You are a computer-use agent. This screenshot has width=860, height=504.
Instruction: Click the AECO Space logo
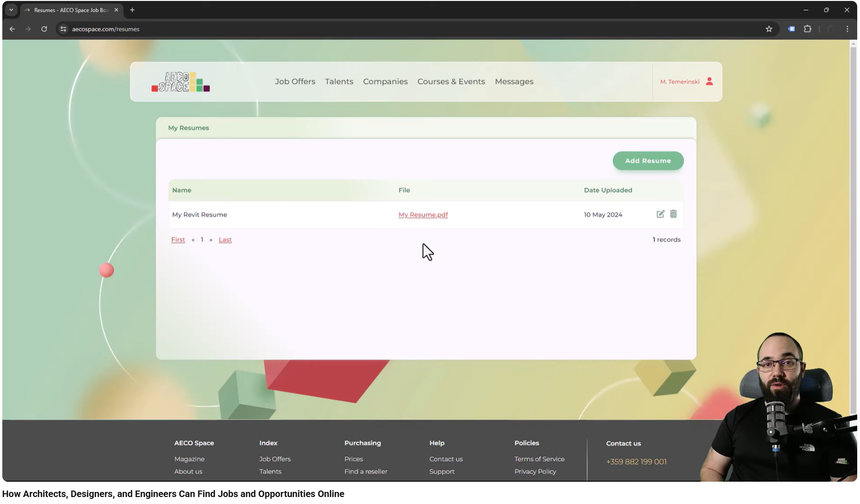[180, 81]
